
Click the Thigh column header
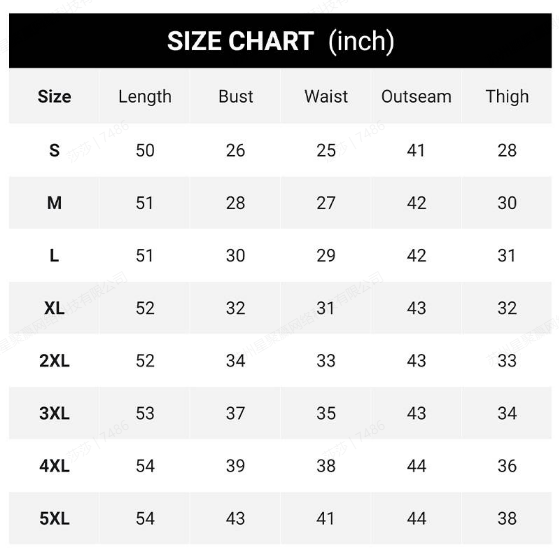point(507,97)
